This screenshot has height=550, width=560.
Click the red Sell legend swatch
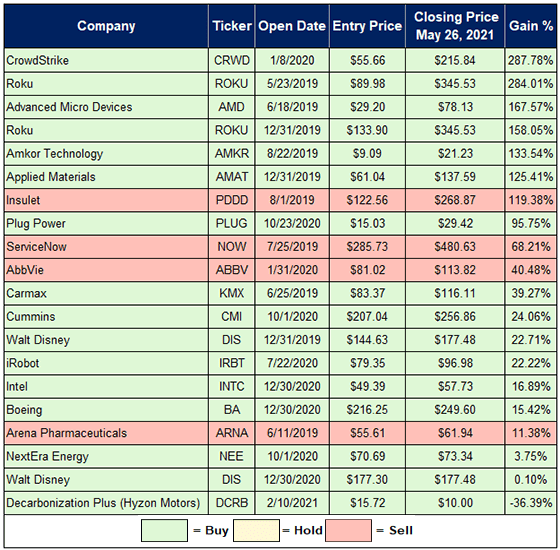[348, 531]
